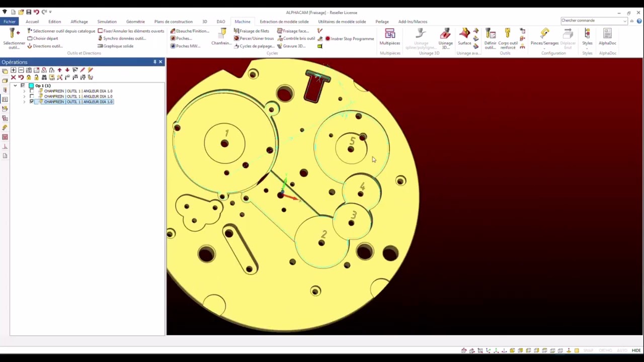Image resolution: width=644 pixels, height=362 pixels.
Task: Save file from quick access toolbar
Action: 29,12
